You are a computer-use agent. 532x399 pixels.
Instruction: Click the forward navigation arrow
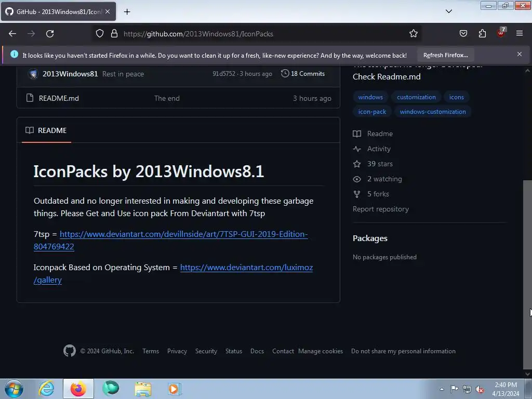[31, 34]
